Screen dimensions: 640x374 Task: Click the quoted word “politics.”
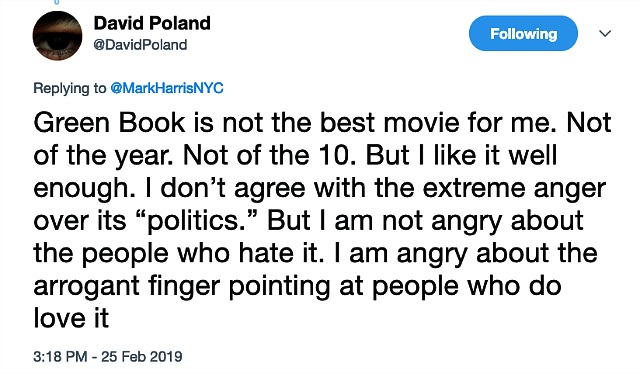[197, 221]
